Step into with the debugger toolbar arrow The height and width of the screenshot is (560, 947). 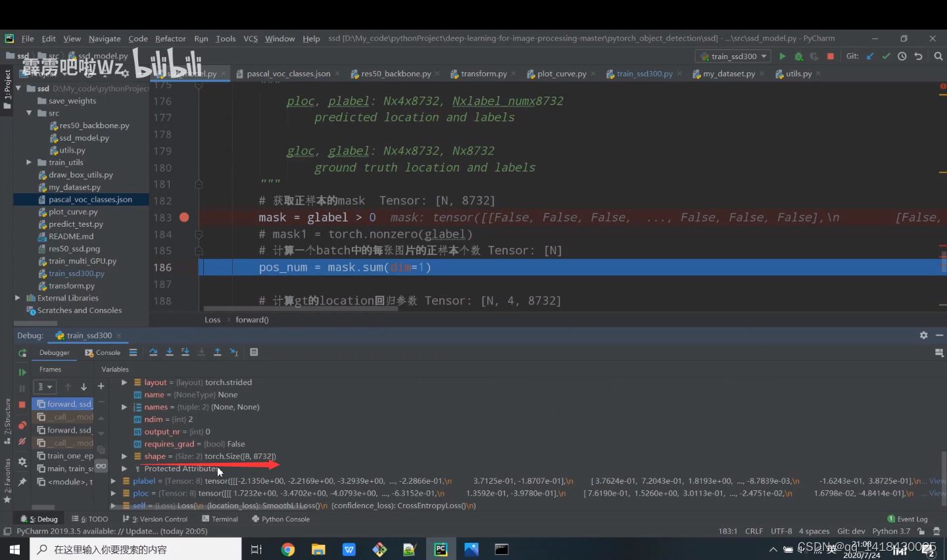169,352
